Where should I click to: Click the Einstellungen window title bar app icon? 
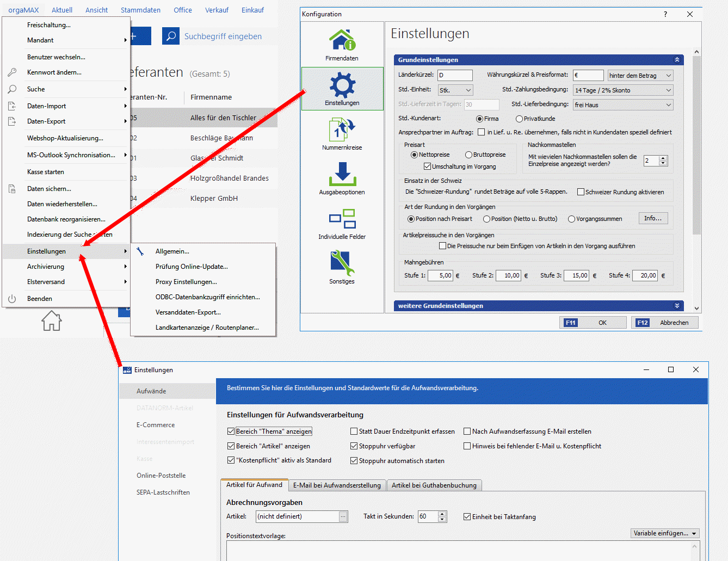(127, 370)
